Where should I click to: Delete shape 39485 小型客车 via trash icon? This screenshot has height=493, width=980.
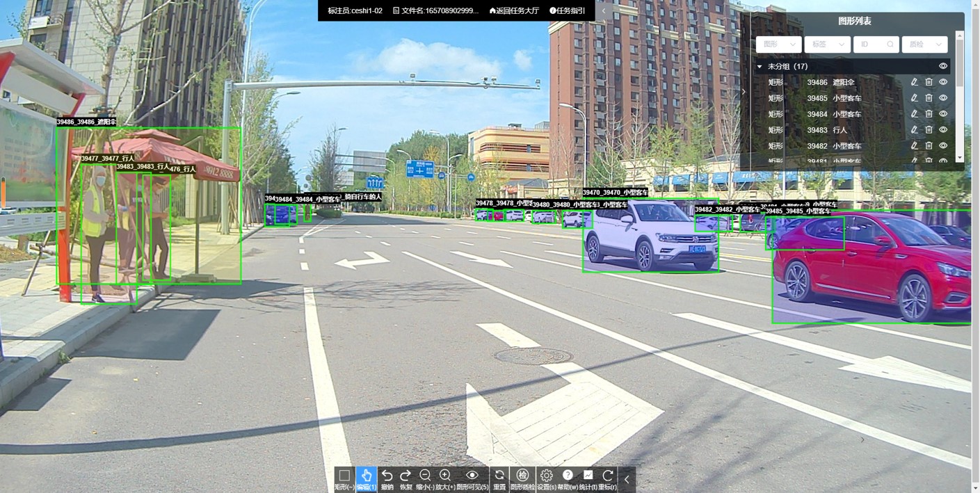(x=929, y=98)
